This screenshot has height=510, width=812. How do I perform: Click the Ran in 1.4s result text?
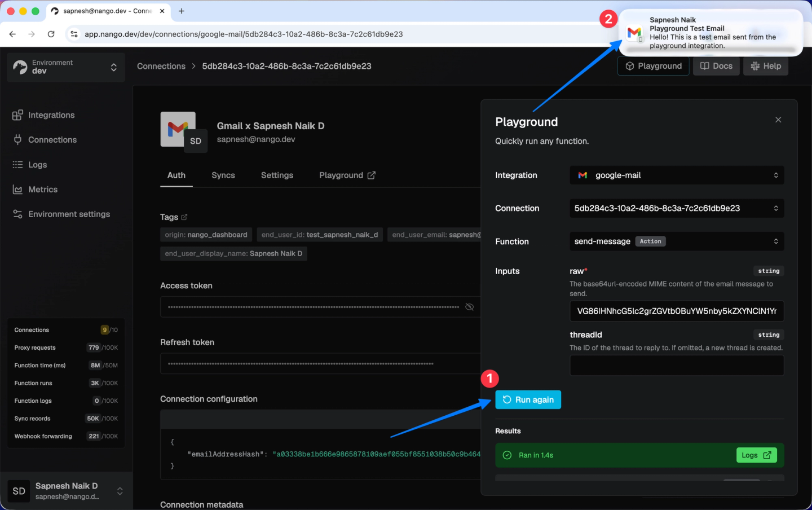coord(536,455)
